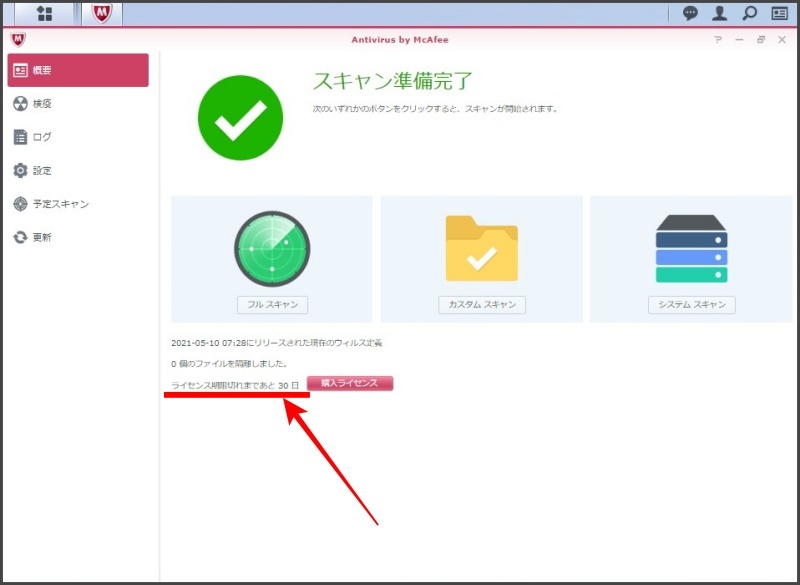Switch to the ログ section
The image size is (800, 585).
tap(78, 137)
